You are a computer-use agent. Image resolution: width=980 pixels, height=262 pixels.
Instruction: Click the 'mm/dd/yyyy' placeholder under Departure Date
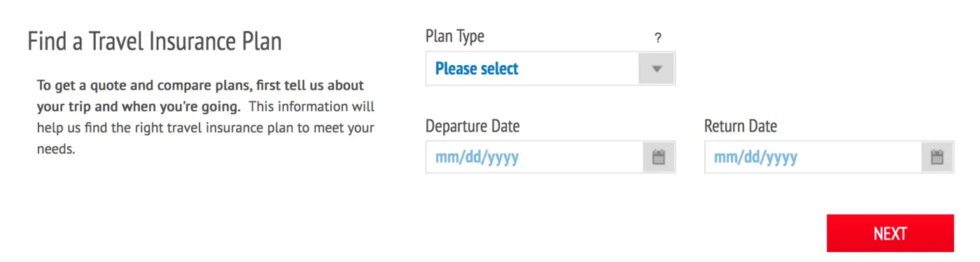(x=477, y=158)
